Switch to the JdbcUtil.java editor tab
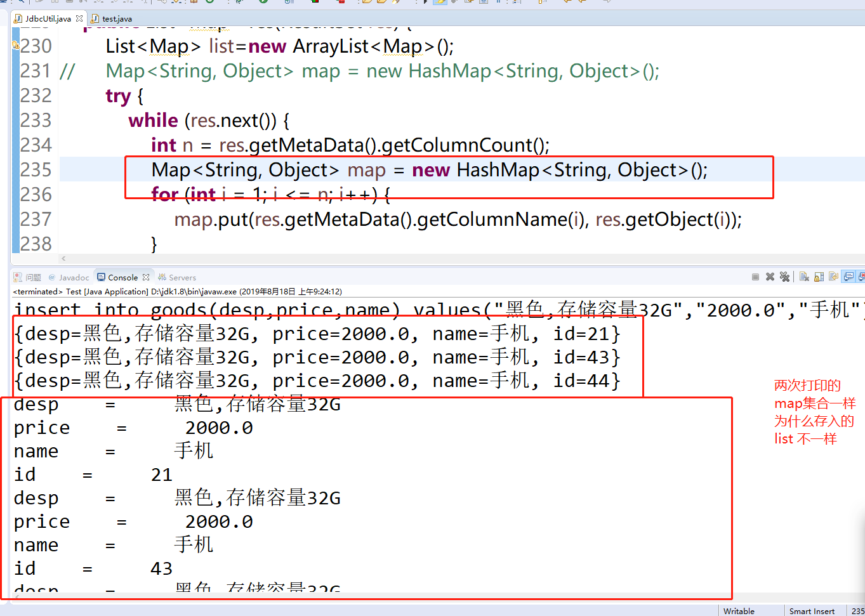 (x=48, y=18)
